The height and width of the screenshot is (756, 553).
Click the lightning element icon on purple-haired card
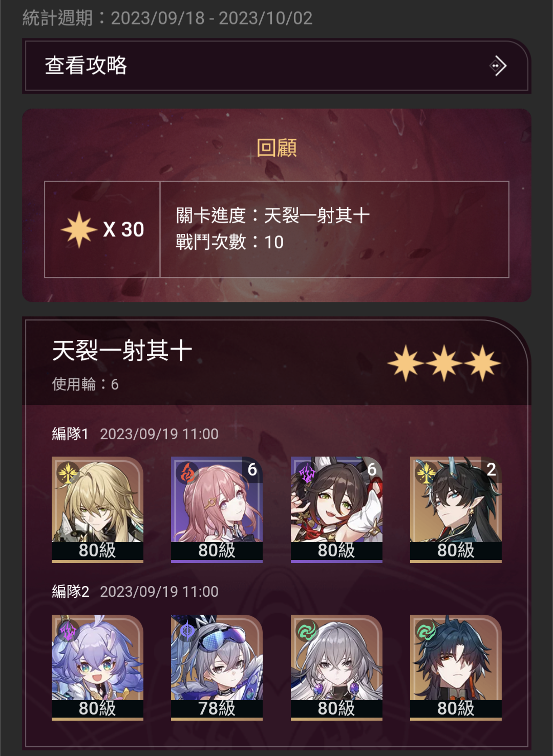68,631
